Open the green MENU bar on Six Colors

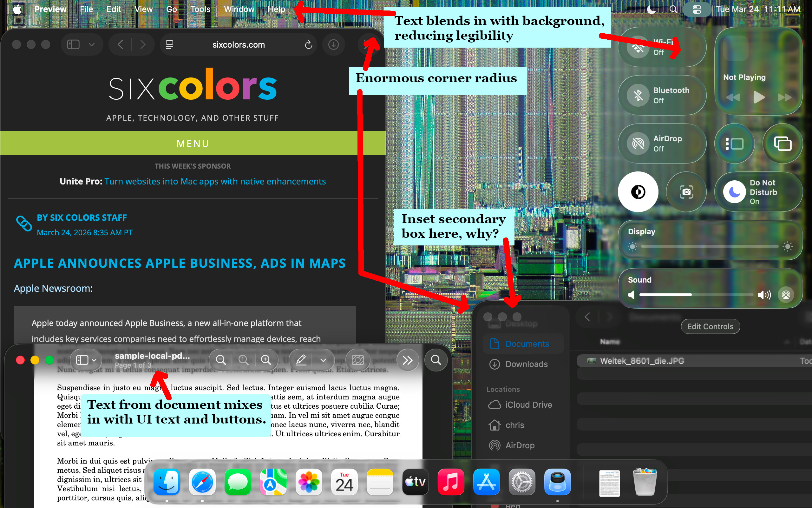tap(193, 143)
